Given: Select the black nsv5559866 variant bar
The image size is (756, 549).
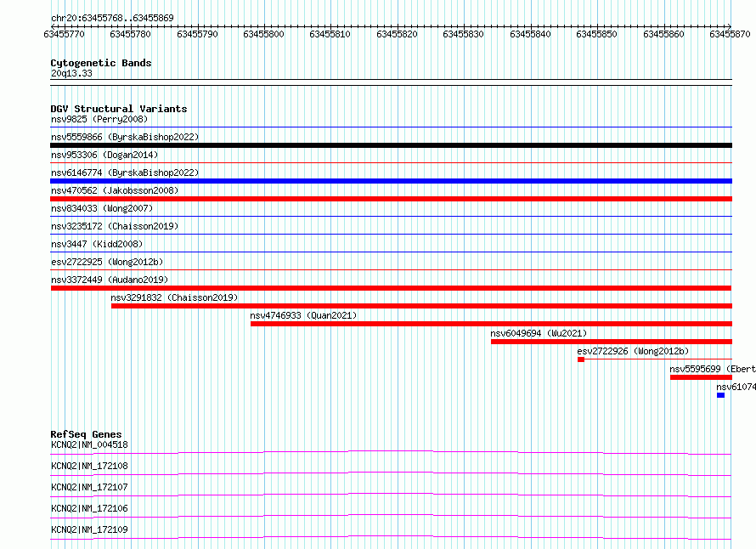Looking at the screenshot, I should point(391,145).
